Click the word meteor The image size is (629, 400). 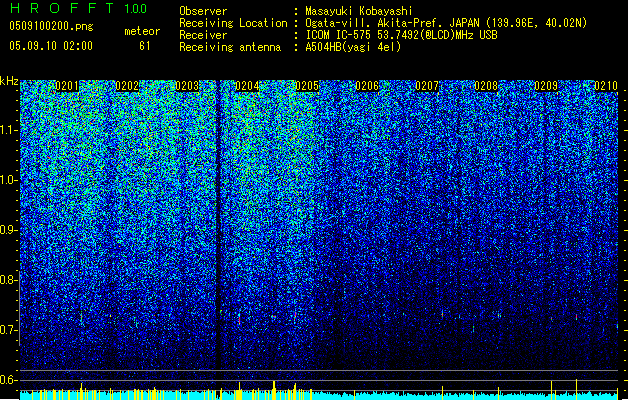pyautogui.click(x=142, y=31)
